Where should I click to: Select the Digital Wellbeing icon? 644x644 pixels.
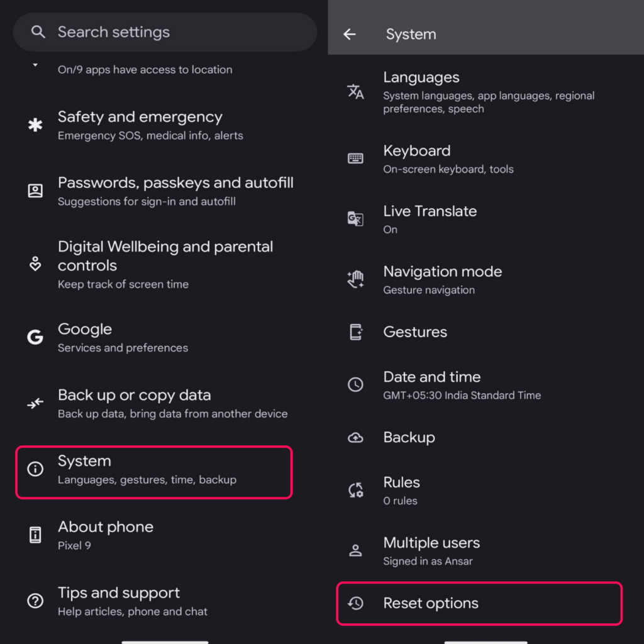click(x=35, y=264)
